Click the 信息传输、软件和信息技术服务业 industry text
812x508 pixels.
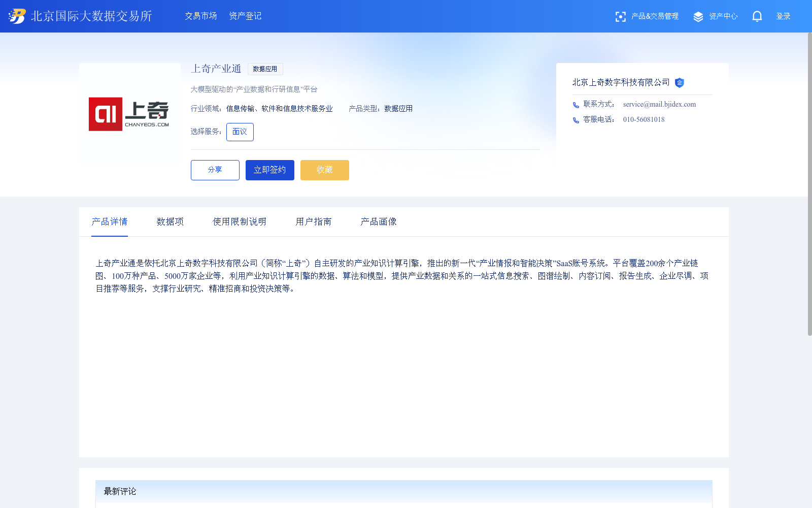[280, 109]
